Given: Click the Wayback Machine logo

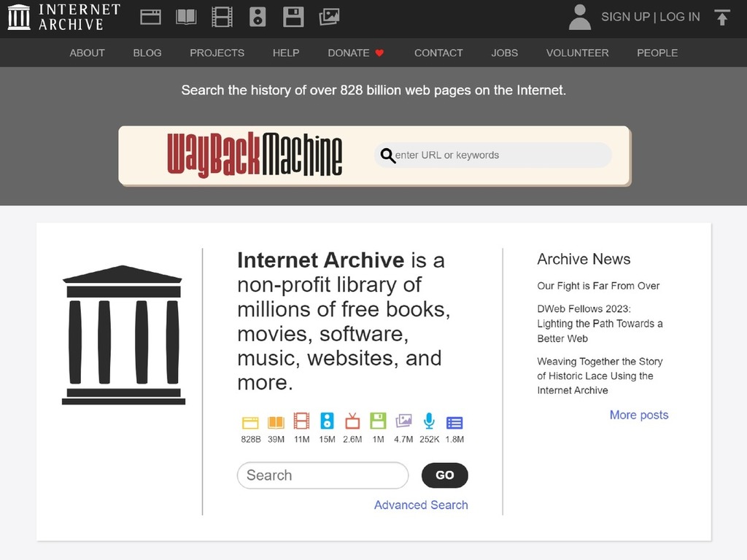Looking at the screenshot, I should [255, 155].
